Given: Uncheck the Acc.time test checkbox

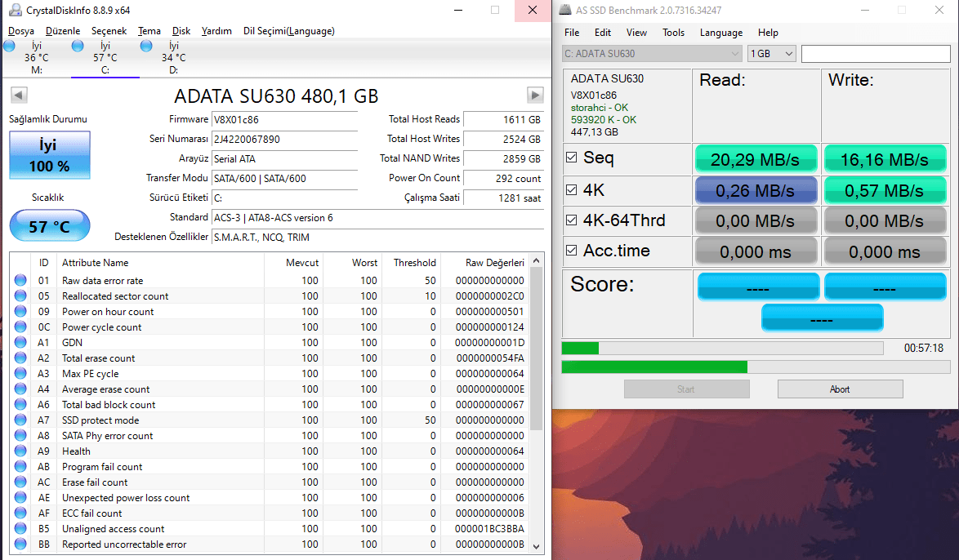Looking at the screenshot, I should pos(571,250).
